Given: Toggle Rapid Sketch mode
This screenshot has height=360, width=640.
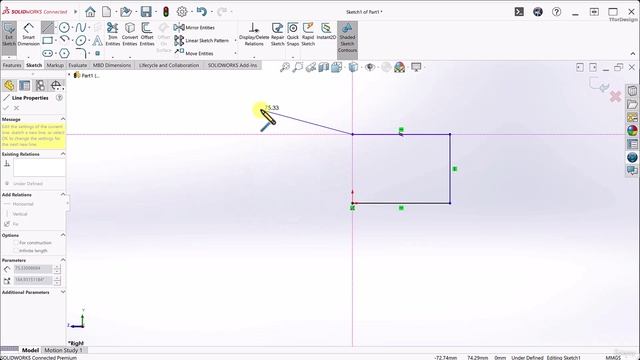Looking at the screenshot, I should pos(308,35).
